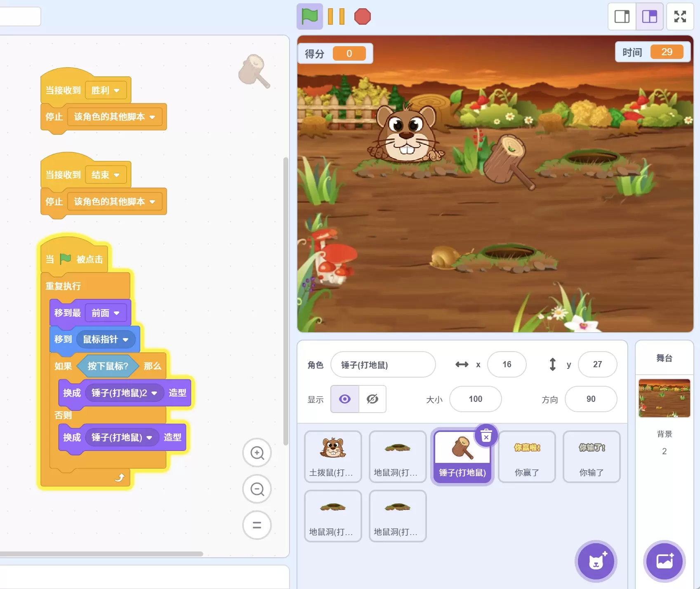The height and width of the screenshot is (589, 700).
Task: Open the choose a sprite button
Action: click(596, 561)
